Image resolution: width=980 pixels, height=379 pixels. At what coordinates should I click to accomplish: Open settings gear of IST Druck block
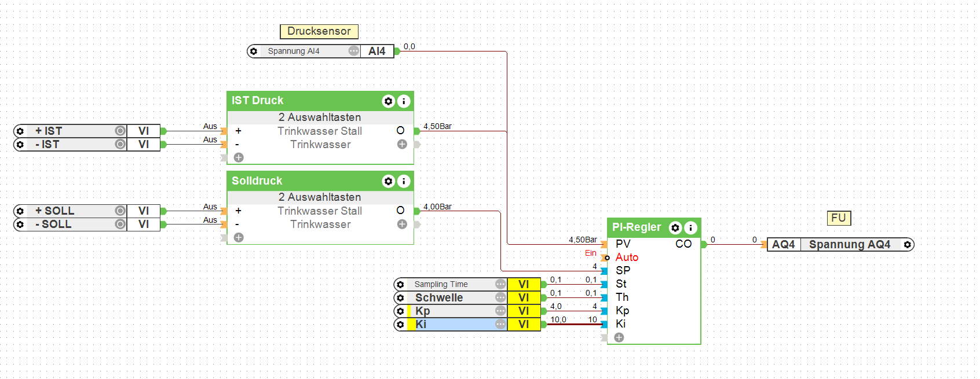coord(388,101)
